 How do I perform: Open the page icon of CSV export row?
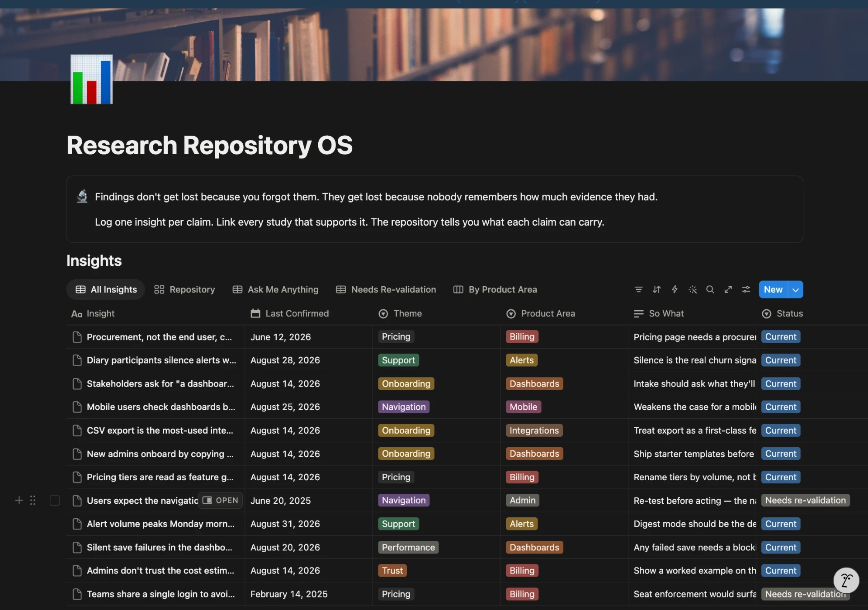click(77, 430)
